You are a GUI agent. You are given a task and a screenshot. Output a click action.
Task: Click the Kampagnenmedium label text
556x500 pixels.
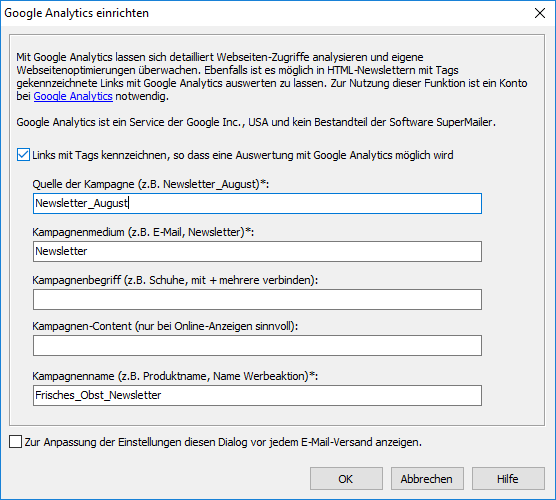[143, 232]
